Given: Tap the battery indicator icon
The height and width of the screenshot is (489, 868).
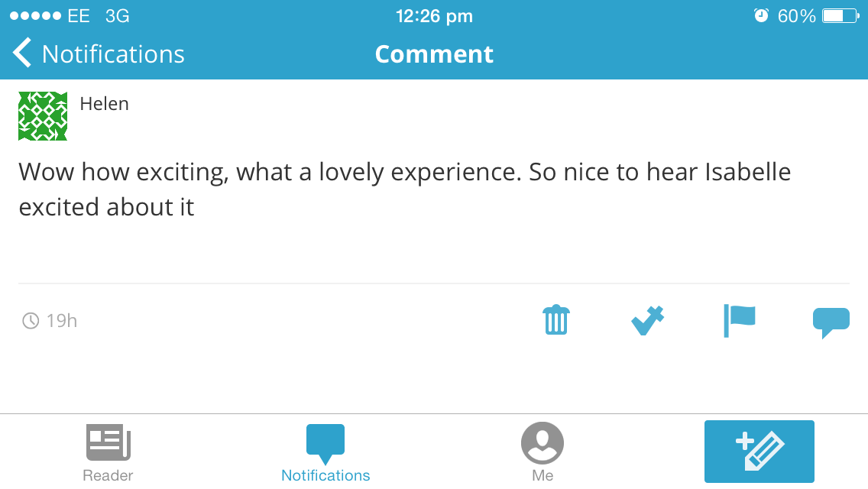Looking at the screenshot, I should (x=842, y=15).
